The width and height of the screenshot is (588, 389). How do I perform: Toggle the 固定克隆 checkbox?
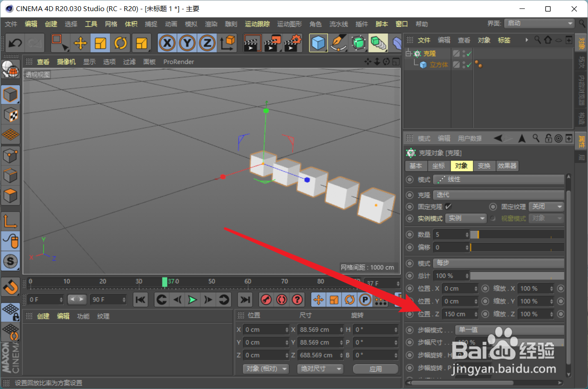pyautogui.click(x=448, y=206)
